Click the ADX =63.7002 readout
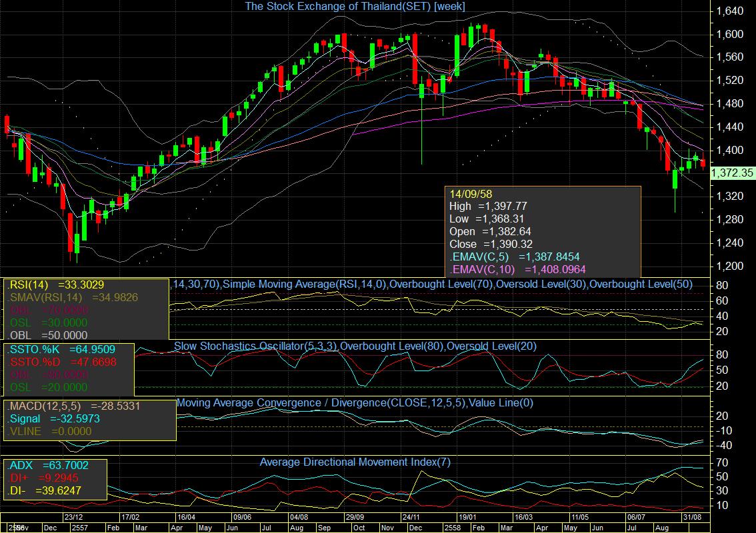The height and width of the screenshot is (533, 756). tap(48, 466)
